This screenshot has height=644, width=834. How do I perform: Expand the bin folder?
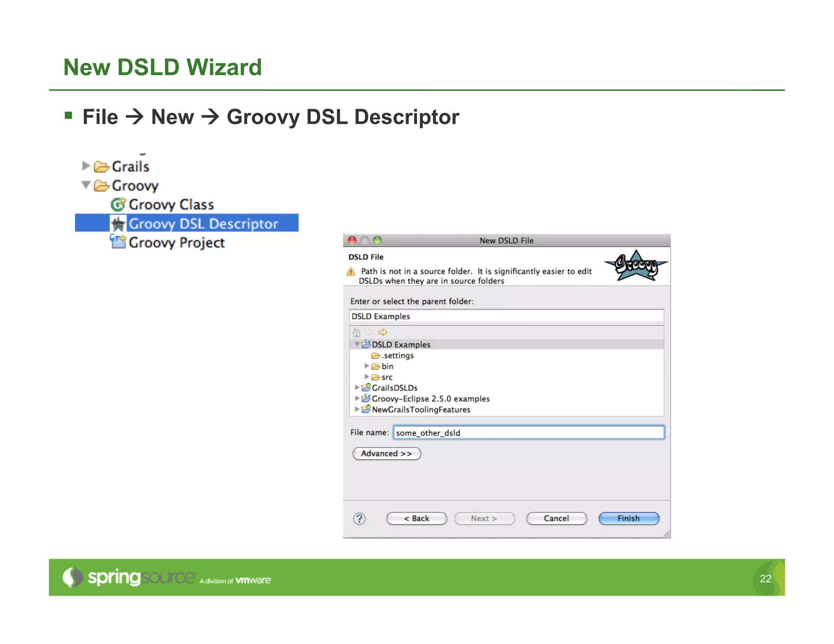pyautogui.click(x=367, y=366)
